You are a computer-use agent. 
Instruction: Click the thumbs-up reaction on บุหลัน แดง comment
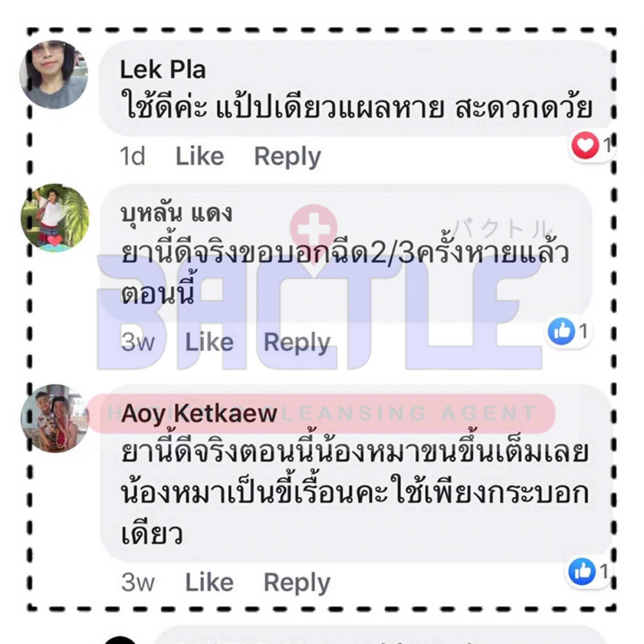coord(561,331)
